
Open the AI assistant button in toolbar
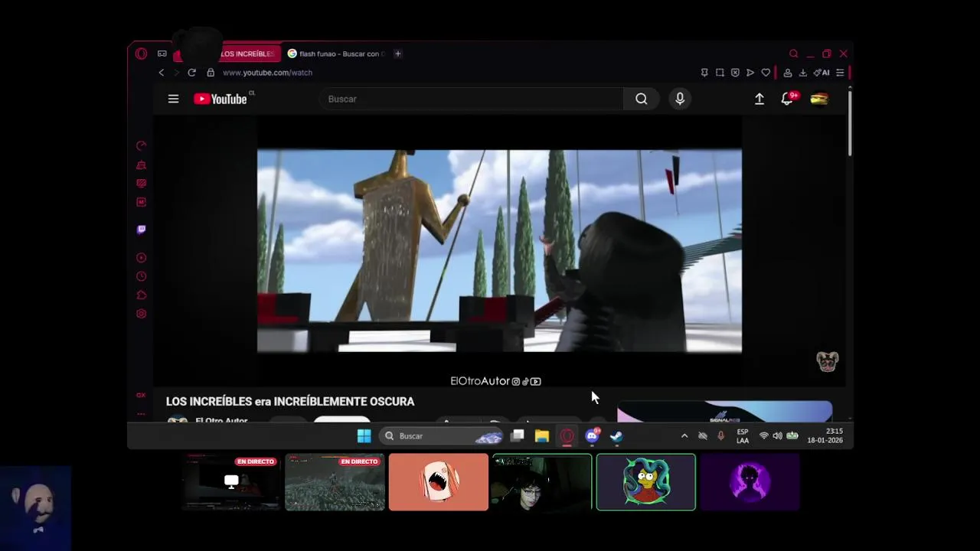pyautogui.click(x=822, y=73)
